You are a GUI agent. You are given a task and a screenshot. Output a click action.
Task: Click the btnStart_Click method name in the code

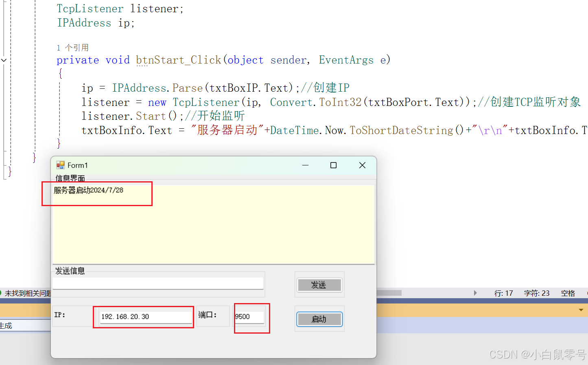click(179, 60)
